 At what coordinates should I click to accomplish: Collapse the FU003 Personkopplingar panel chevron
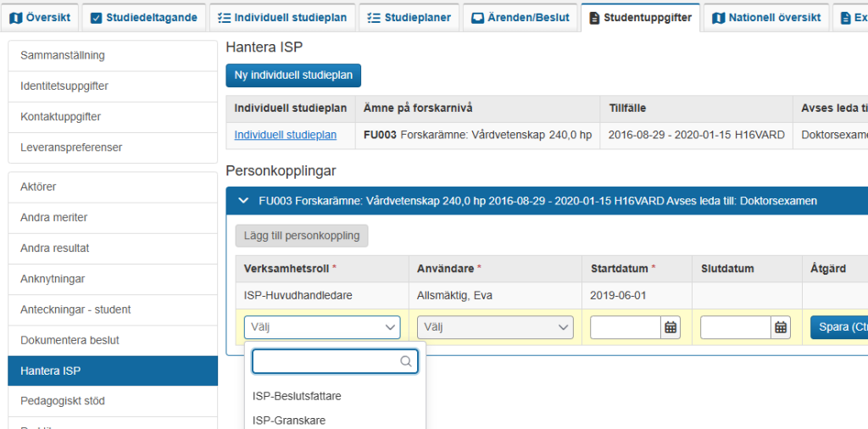(x=243, y=201)
